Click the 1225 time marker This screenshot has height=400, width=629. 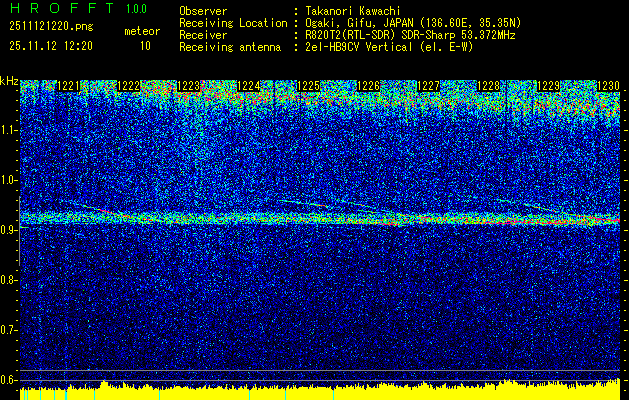pos(308,86)
